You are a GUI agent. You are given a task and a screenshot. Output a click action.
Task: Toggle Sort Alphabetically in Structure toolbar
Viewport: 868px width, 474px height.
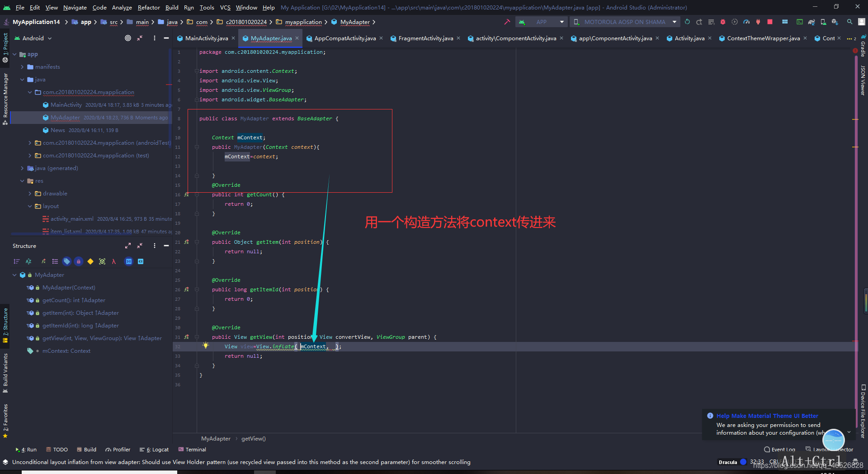(28, 261)
